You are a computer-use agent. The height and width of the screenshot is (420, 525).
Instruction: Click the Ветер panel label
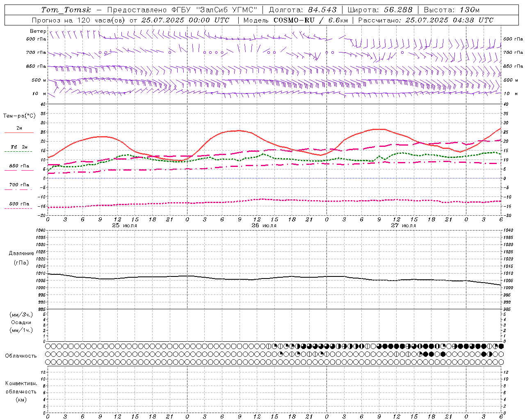click(38, 32)
